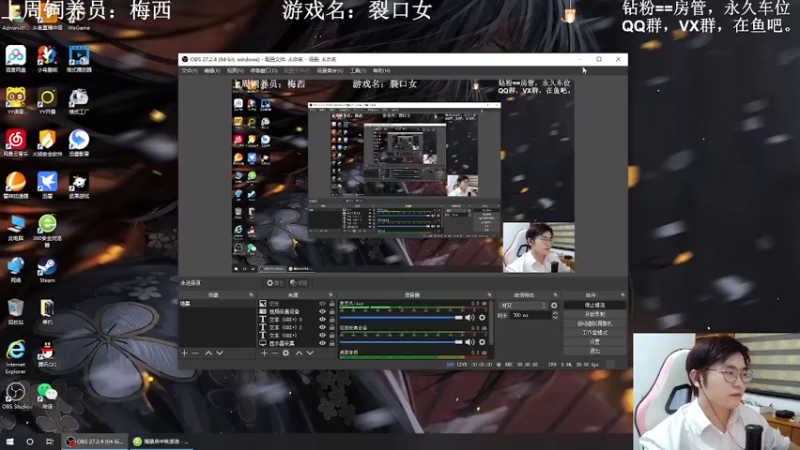Viewport: 800px width, 450px height.
Task: Open the 属性 properties button above docks
Action: click(275, 283)
